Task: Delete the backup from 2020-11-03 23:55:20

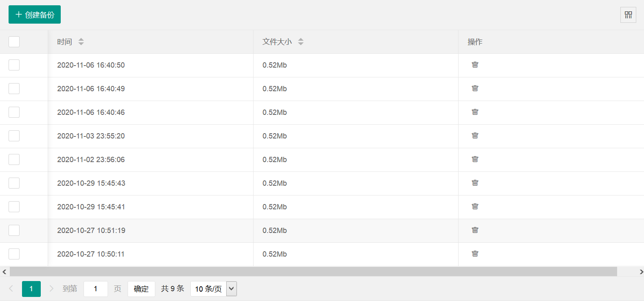Action: click(x=475, y=136)
